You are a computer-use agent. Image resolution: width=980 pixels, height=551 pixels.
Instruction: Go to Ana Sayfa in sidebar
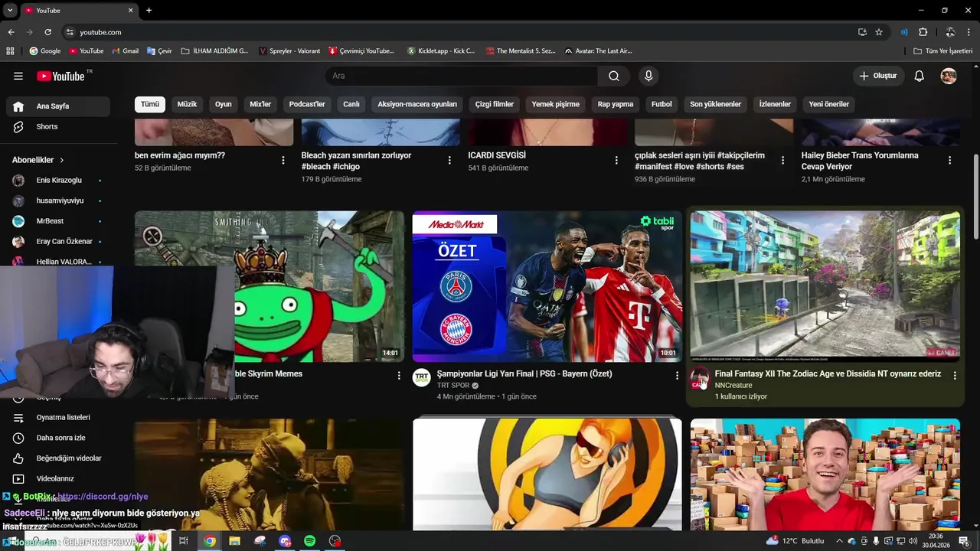pos(58,106)
